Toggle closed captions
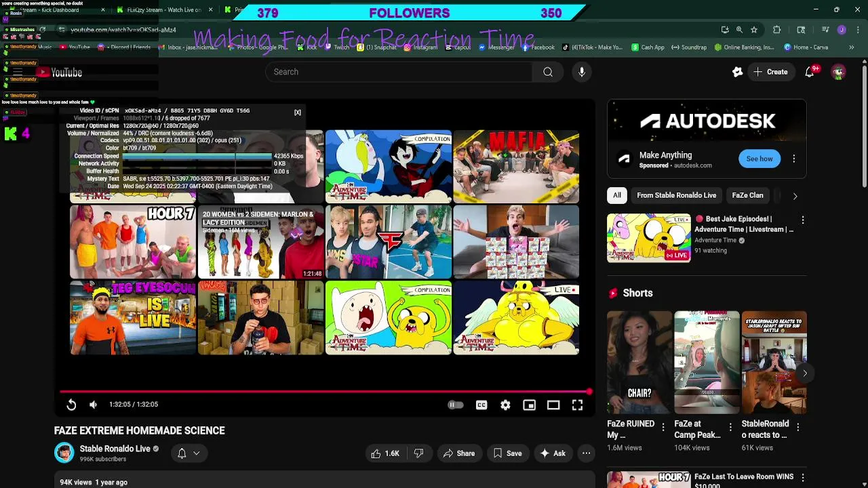868x488 pixels. point(481,405)
